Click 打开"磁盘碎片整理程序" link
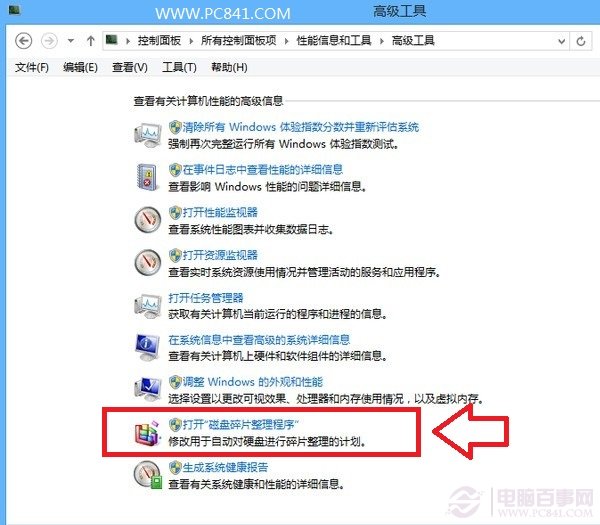600x525 pixels. [241, 424]
